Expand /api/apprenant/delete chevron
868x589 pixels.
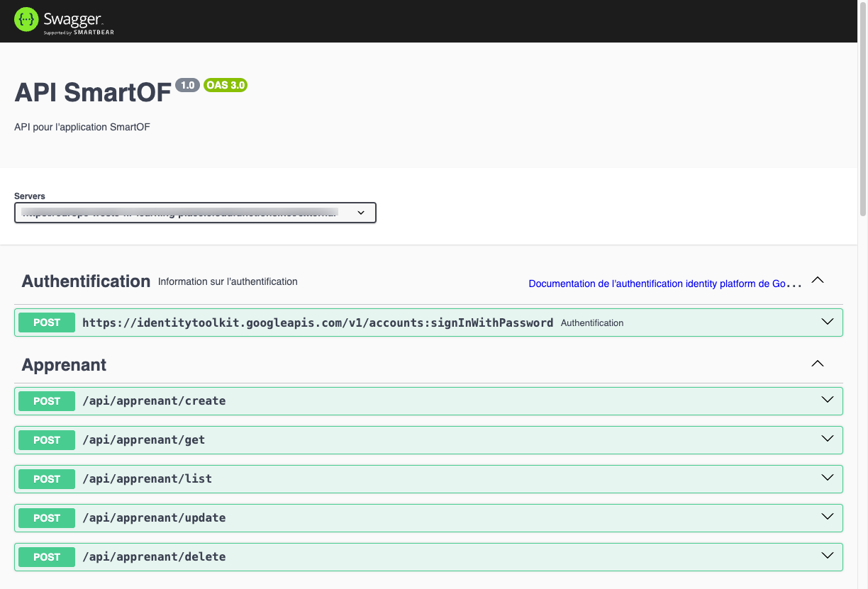tap(827, 556)
